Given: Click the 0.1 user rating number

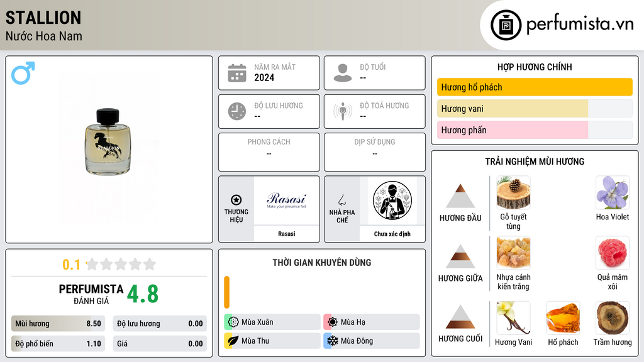Looking at the screenshot, I should 71,265.
